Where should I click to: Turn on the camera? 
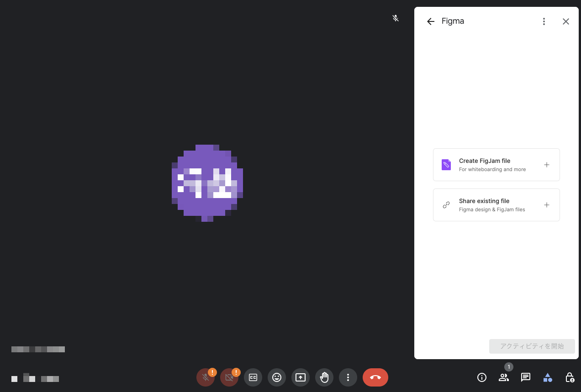point(229,377)
